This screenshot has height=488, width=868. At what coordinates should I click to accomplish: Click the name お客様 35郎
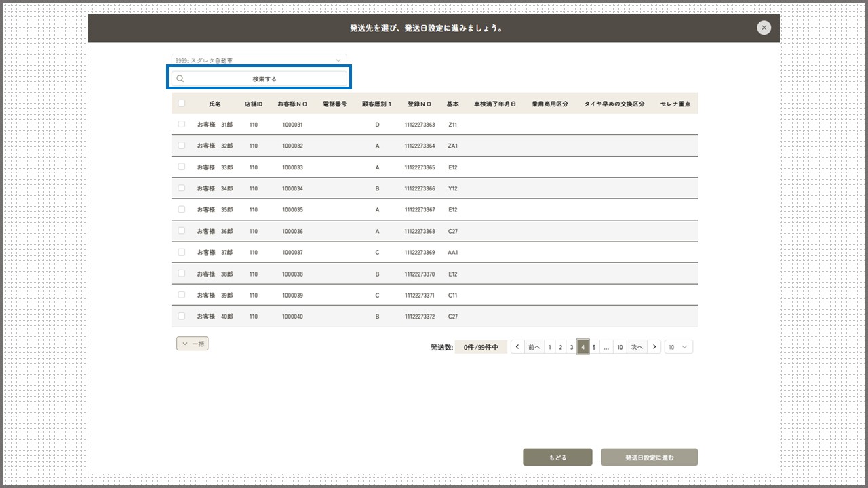[x=215, y=210]
